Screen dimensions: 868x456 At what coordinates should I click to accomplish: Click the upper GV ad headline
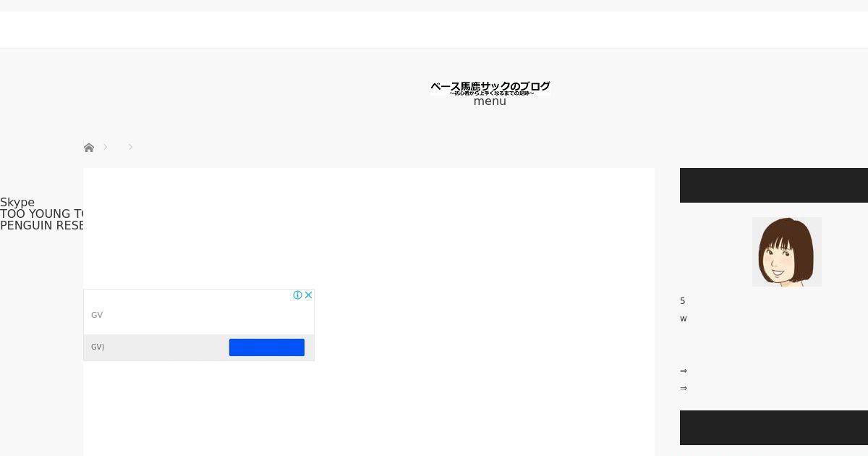pos(97,315)
